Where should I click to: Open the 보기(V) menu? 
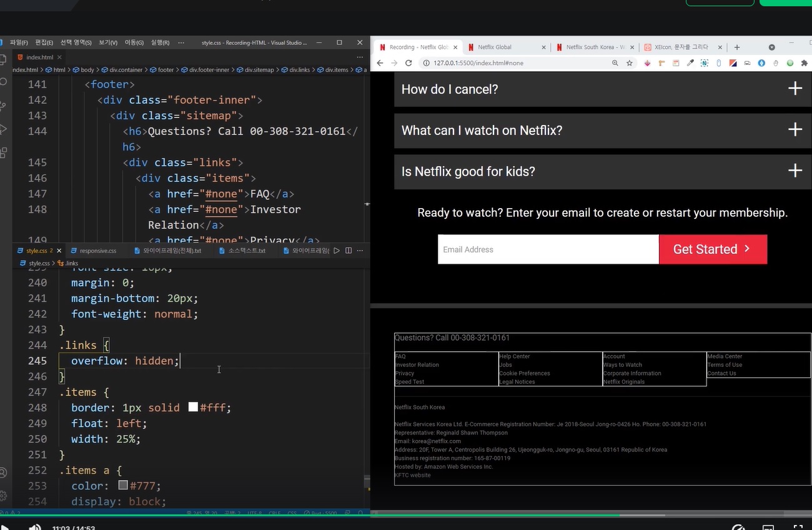(x=108, y=42)
